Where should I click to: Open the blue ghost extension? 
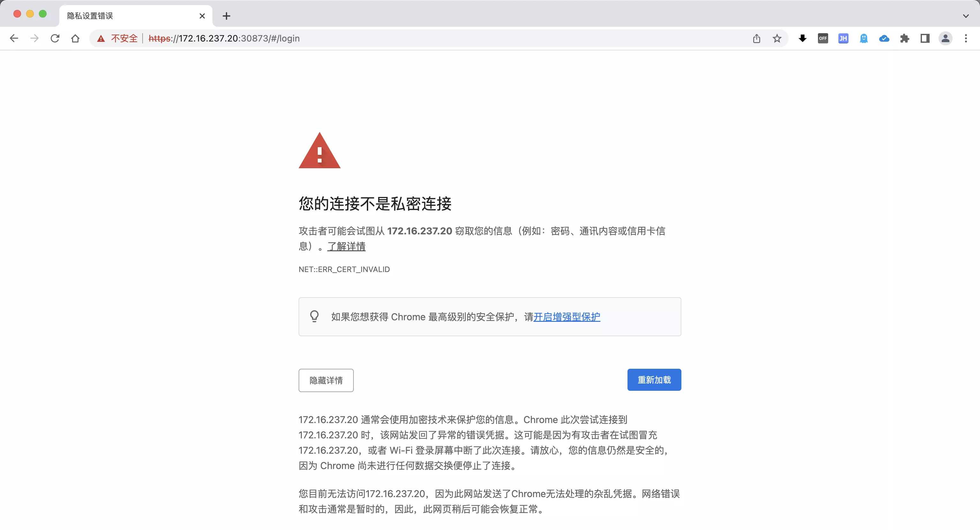pos(864,38)
